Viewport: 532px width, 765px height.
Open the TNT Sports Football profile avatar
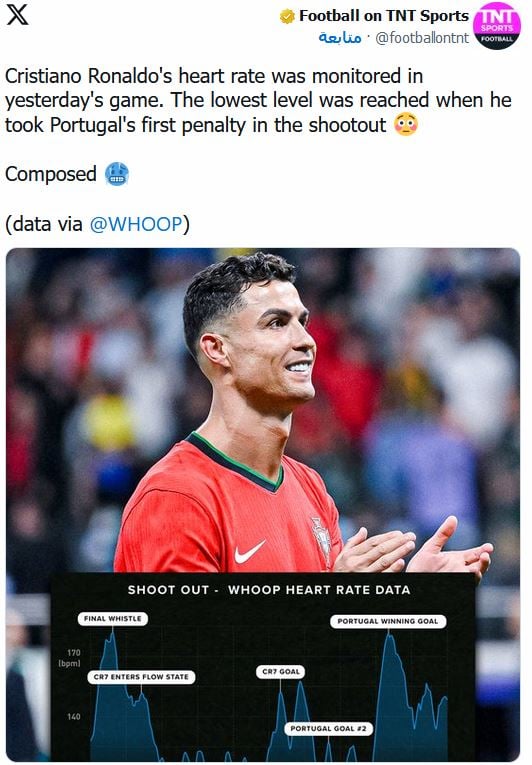pos(496,26)
